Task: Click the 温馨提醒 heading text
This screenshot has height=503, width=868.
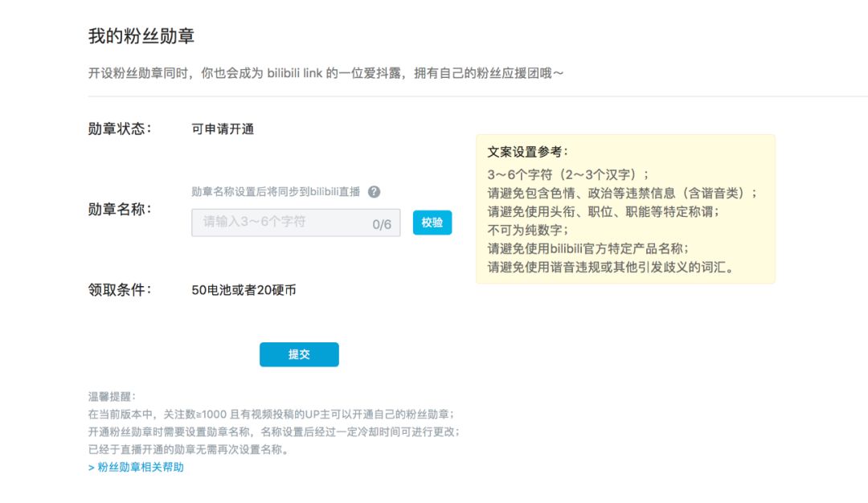Action: click(113, 397)
